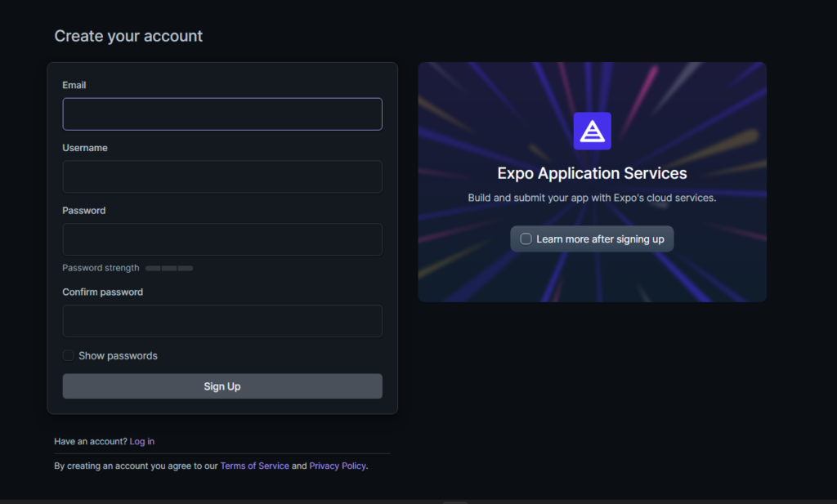Screen dimensions: 837x504
Task: Focus the Email input field
Action: click(x=222, y=114)
